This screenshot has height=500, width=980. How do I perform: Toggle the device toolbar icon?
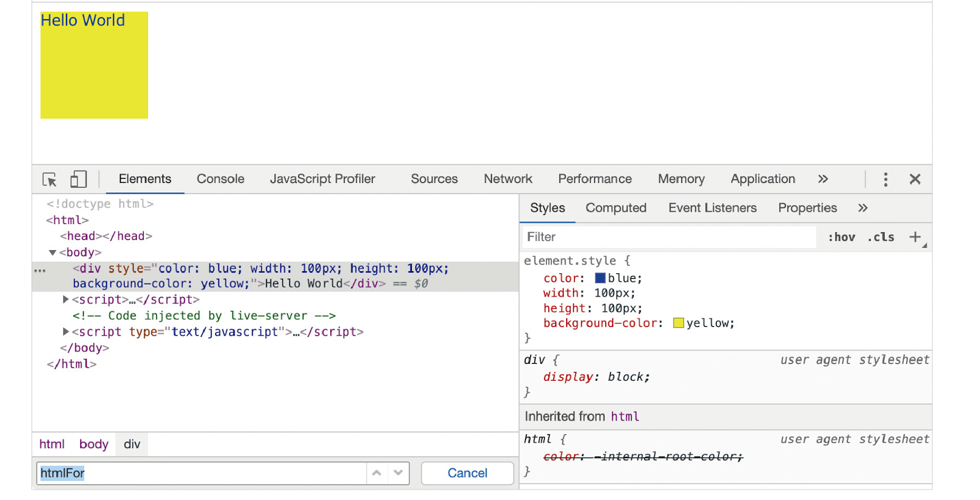tap(78, 179)
